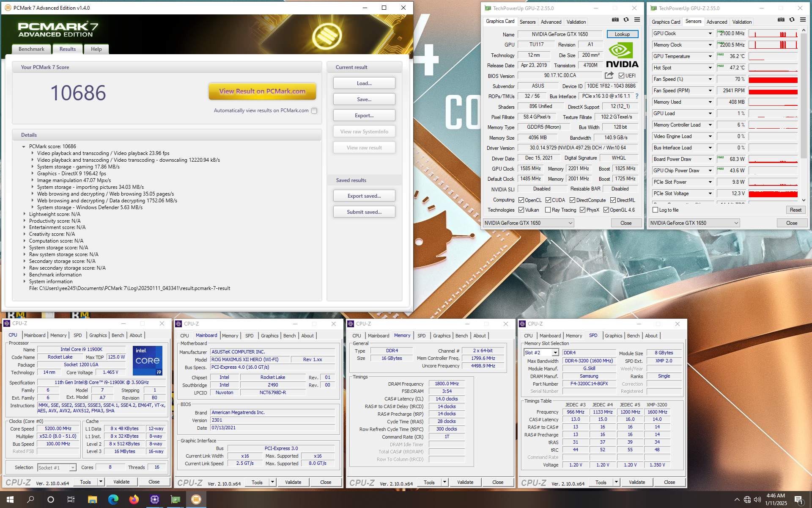This screenshot has height=508, width=812.
Task: Open Task View on the taskbar
Action: 71,500
